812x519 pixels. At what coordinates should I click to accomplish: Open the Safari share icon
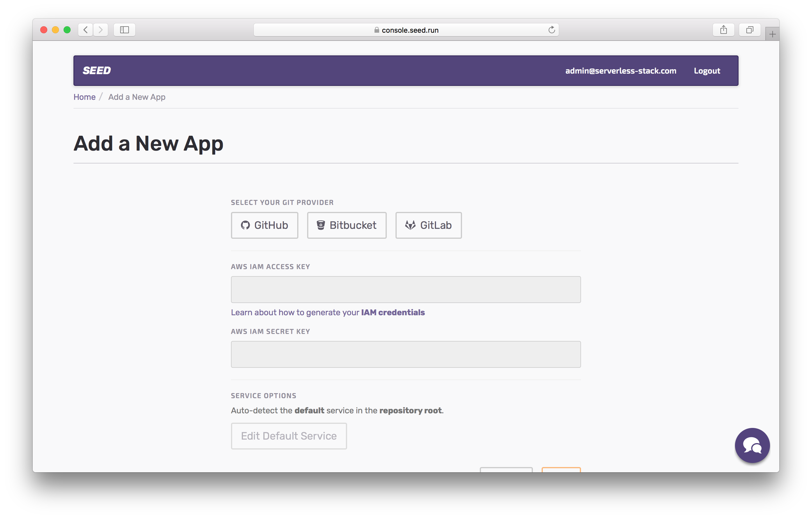point(723,30)
